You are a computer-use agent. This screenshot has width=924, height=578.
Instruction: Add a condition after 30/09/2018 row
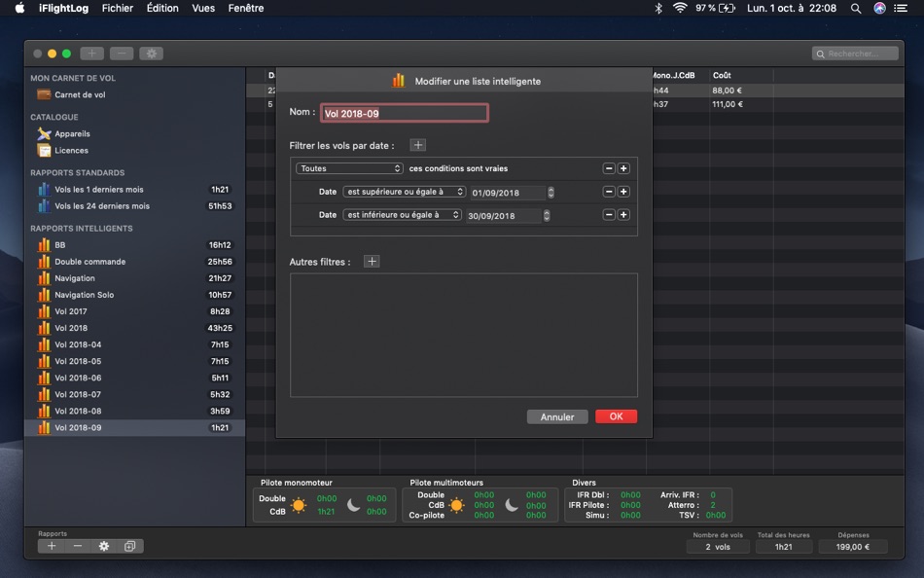tap(623, 215)
